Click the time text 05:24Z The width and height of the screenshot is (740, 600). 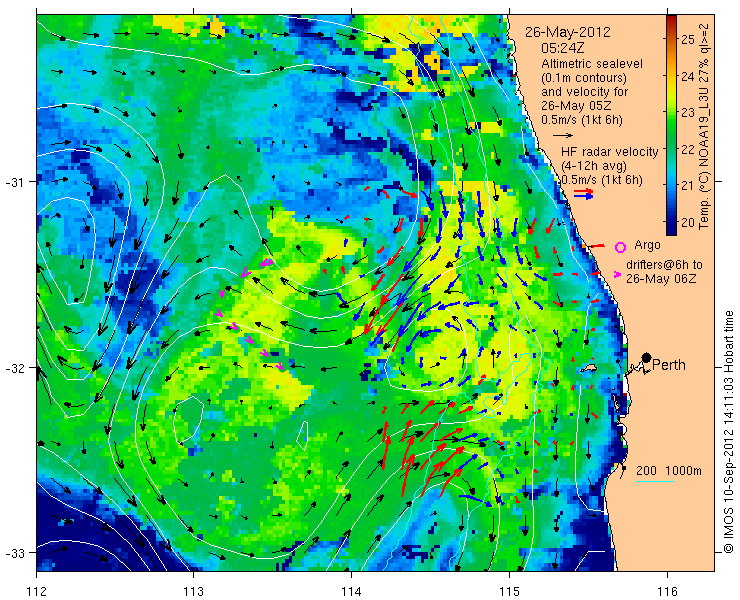[x=565, y=48]
